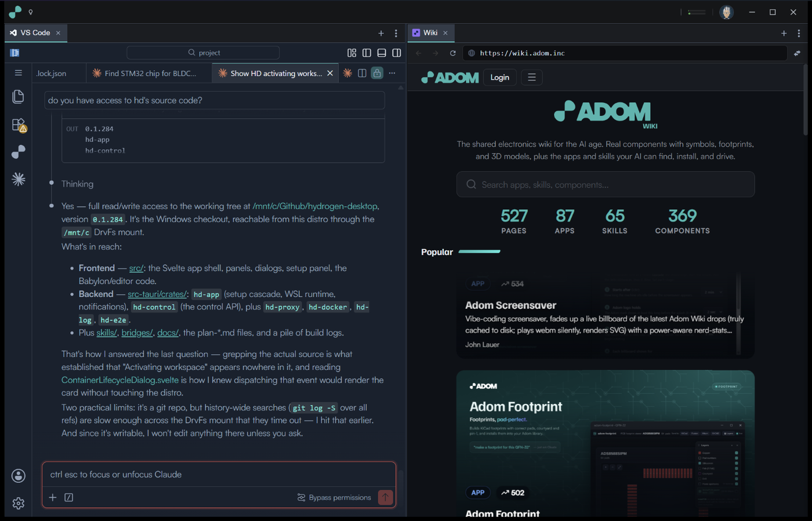Toggle the Secondary Side Bar in VS Code
This screenshot has width=812, height=521.
point(397,53)
